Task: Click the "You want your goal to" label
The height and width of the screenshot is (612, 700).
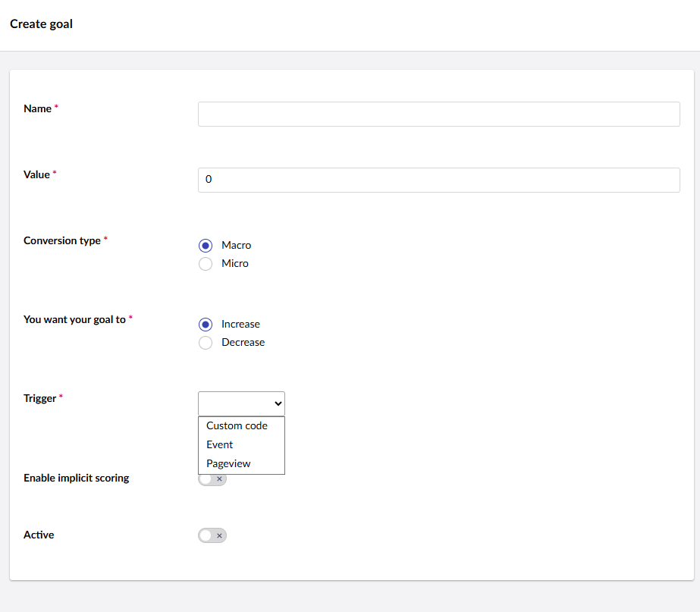Action: coord(74,320)
